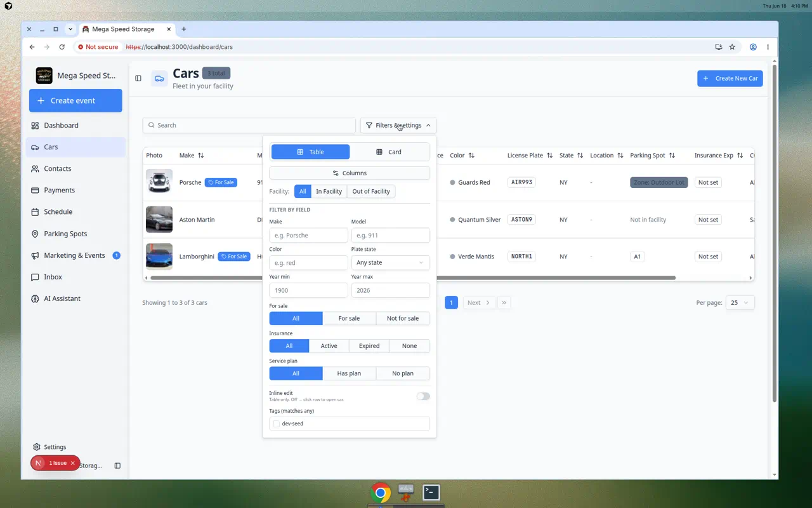The height and width of the screenshot is (508, 812).
Task: Open the Chrome profile icon
Action: (753, 47)
